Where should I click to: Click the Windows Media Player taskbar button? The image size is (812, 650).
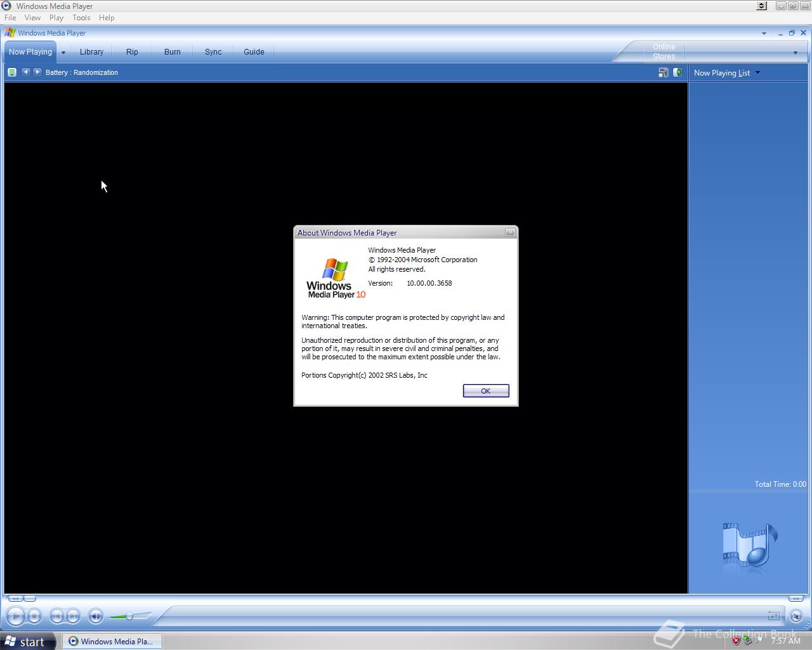tap(112, 641)
